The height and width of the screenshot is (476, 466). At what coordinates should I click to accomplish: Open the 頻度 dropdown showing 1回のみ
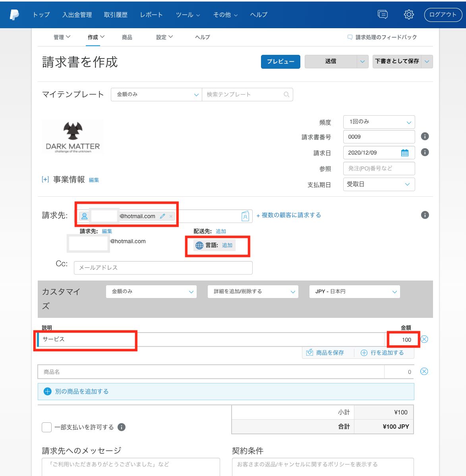click(x=379, y=122)
